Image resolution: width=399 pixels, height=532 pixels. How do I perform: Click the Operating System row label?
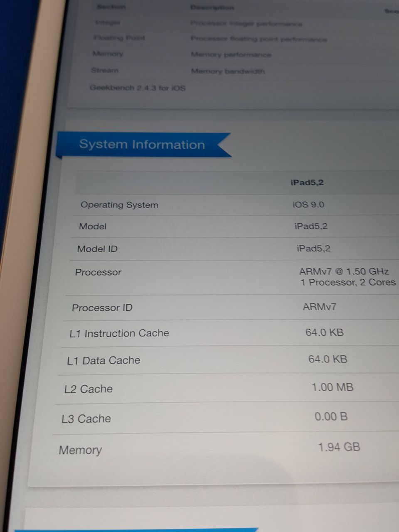click(x=119, y=205)
